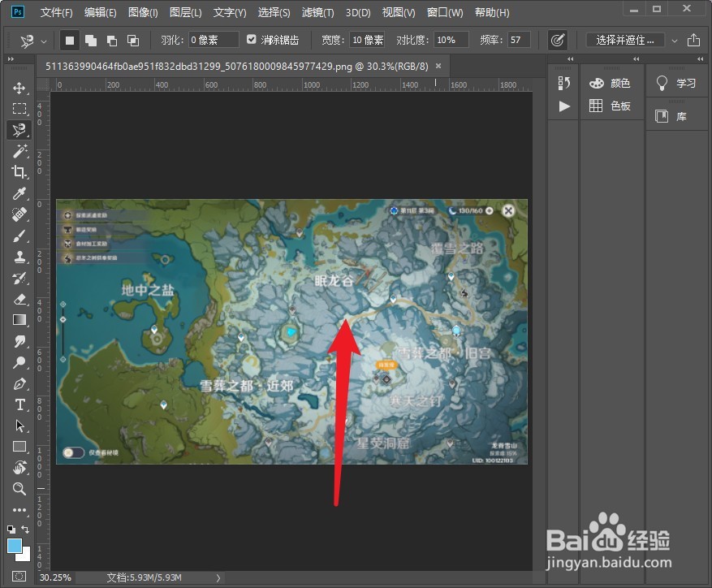The height and width of the screenshot is (588, 712).
Task: Click the foreground color swatch
Action: point(15,546)
